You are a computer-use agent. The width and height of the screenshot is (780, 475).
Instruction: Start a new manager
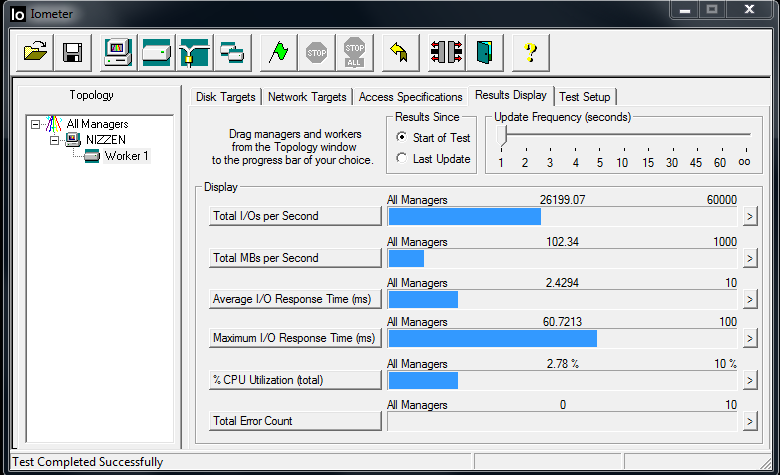pos(118,52)
